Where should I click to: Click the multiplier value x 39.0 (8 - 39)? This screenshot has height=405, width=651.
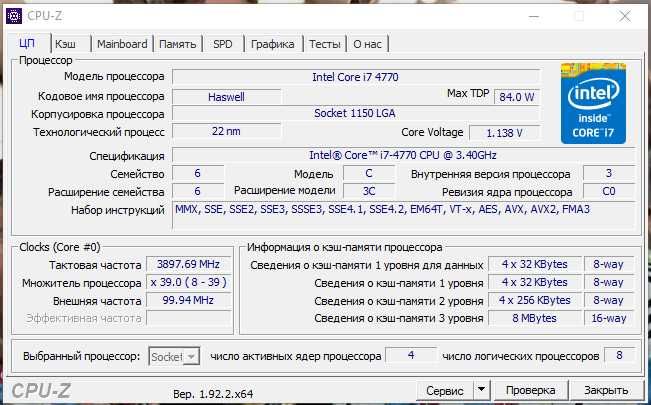click(x=189, y=282)
